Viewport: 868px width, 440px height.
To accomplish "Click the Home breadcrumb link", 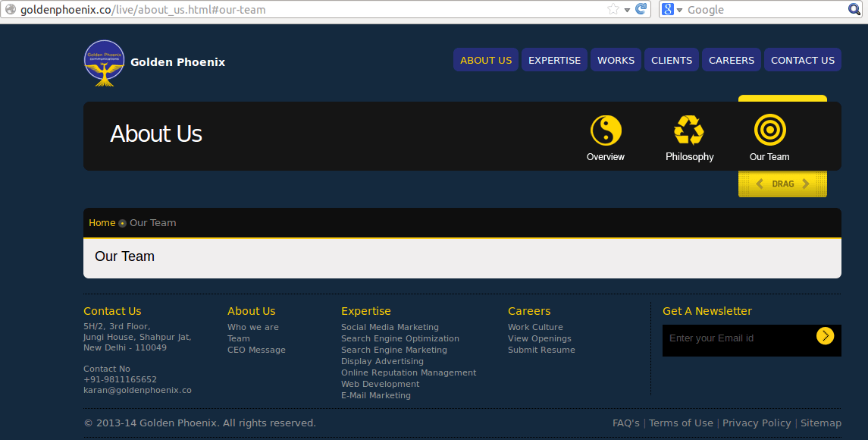I will coord(102,223).
